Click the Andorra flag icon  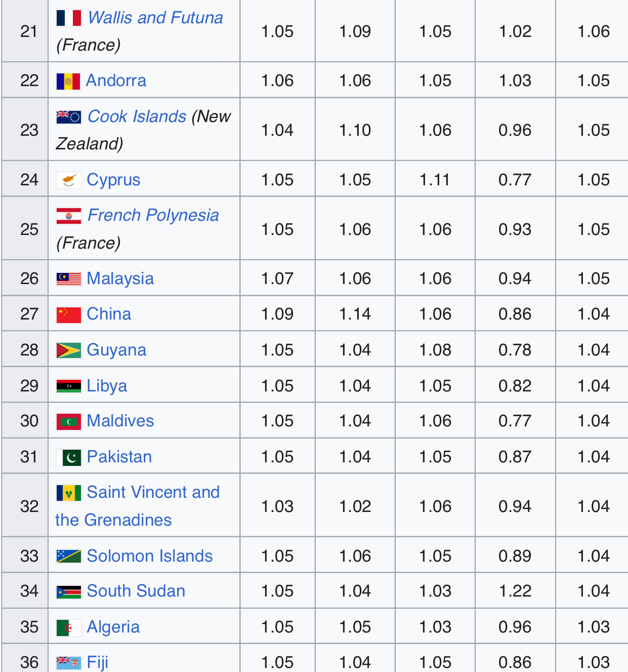(68, 81)
